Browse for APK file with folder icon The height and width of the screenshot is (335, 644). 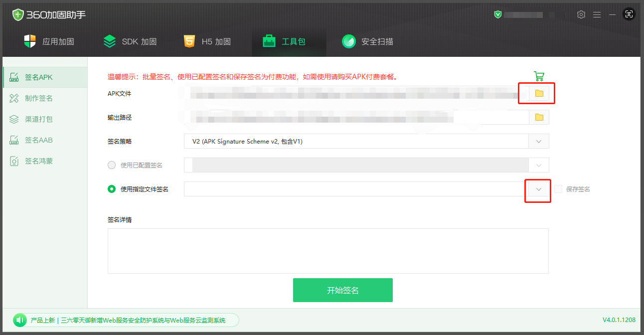539,93
